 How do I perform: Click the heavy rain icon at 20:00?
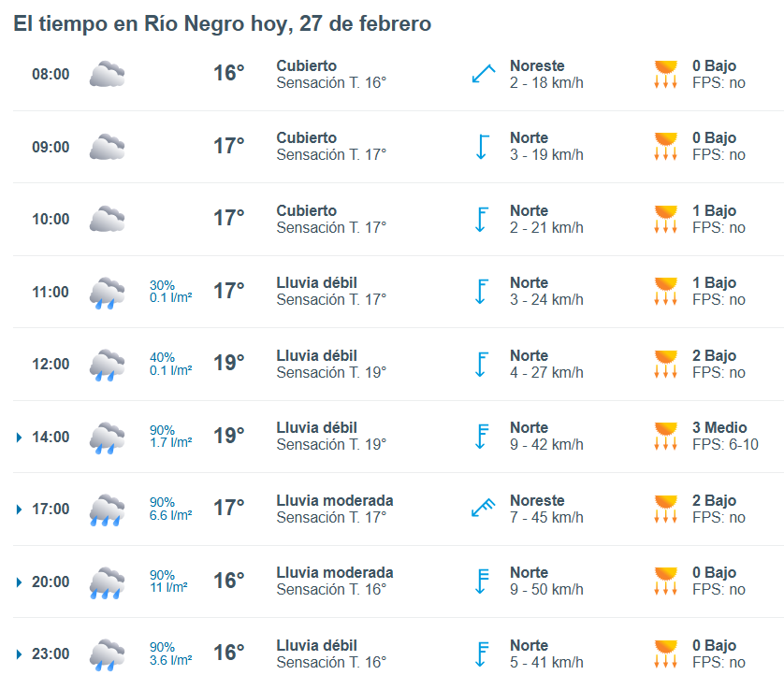click(x=107, y=582)
